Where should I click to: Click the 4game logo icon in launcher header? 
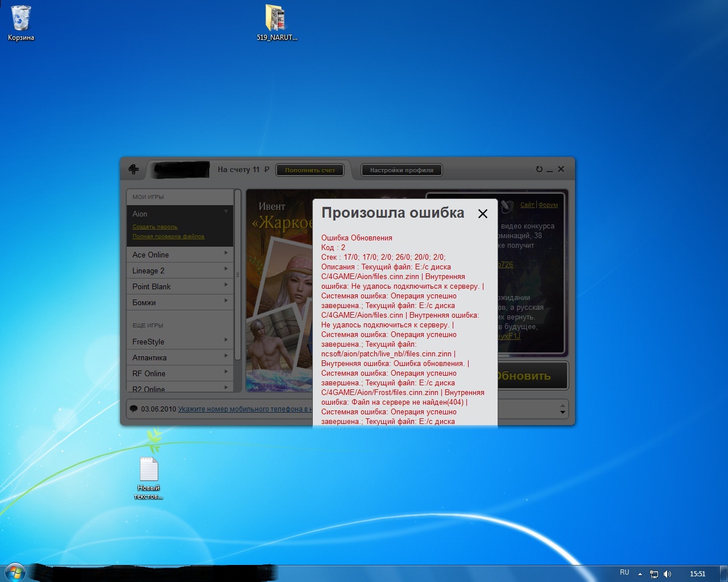(134, 169)
